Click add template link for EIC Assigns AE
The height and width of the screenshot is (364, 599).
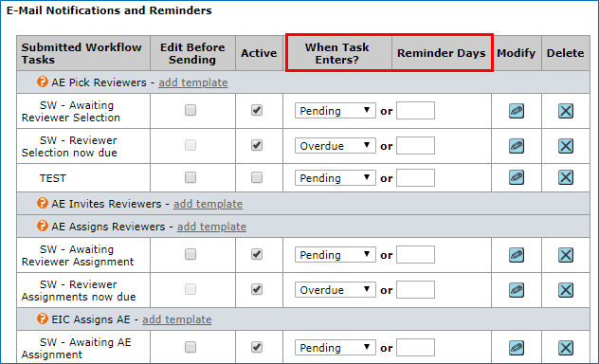tap(177, 319)
